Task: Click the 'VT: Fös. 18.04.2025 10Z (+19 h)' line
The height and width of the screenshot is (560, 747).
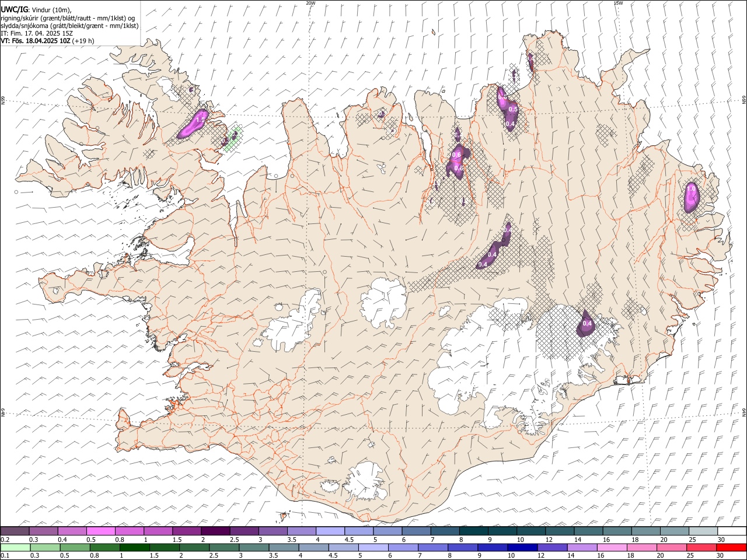Action: pos(47,41)
